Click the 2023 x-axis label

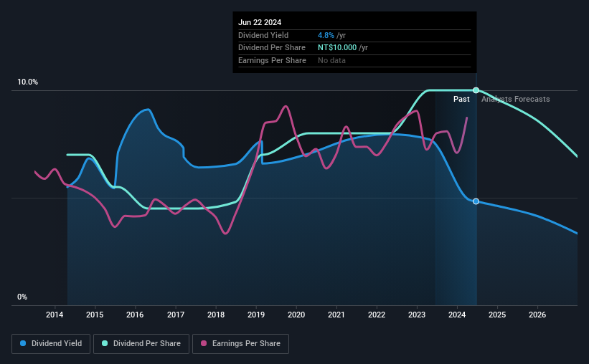pyautogui.click(x=417, y=315)
